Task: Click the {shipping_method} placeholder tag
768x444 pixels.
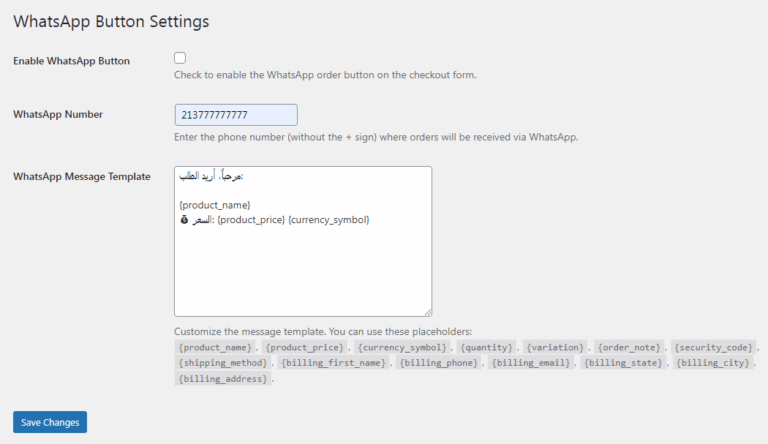Action: pos(223,363)
